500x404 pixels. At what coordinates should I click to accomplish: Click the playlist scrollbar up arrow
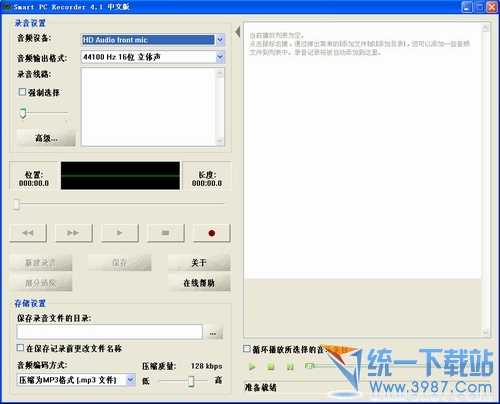tap(486, 28)
